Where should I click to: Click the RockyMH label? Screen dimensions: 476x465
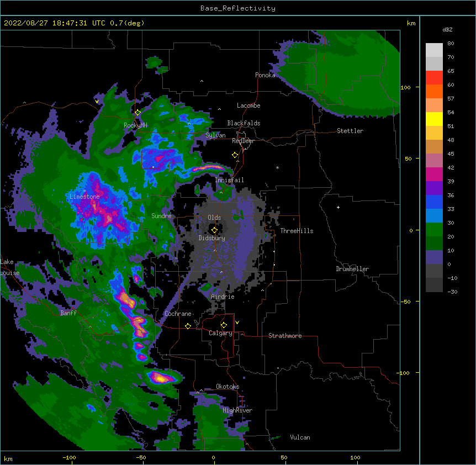coord(135,125)
